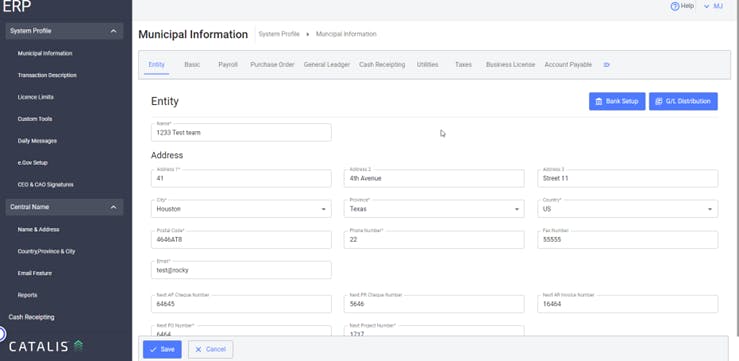The image size is (739, 361).
Task: Open Licence Limits in sidebar
Action: coord(35,97)
